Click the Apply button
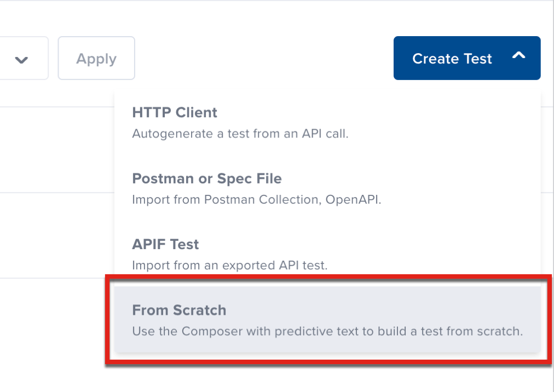Screen dimensions: 554x392 click(x=96, y=58)
